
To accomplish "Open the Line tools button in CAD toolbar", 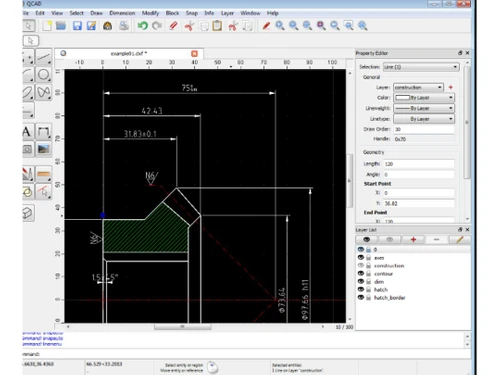I will pos(44,57).
